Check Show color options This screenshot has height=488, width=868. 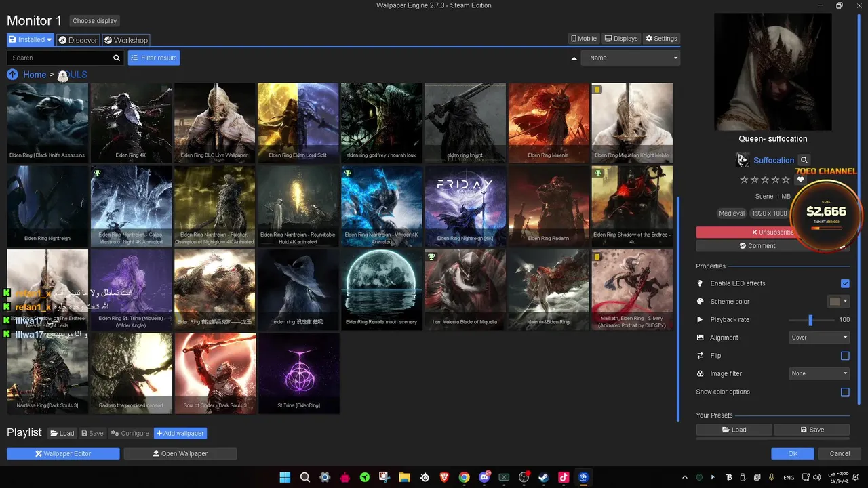pyautogui.click(x=845, y=392)
